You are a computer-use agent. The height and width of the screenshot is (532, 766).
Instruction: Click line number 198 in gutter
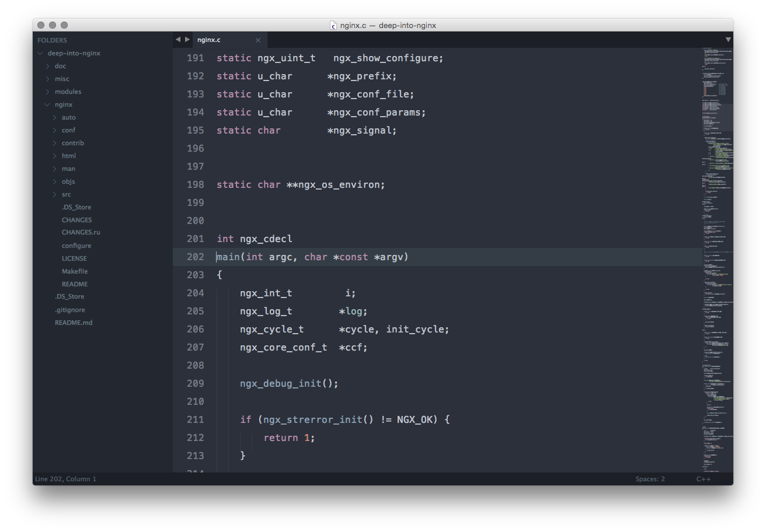point(196,184)
